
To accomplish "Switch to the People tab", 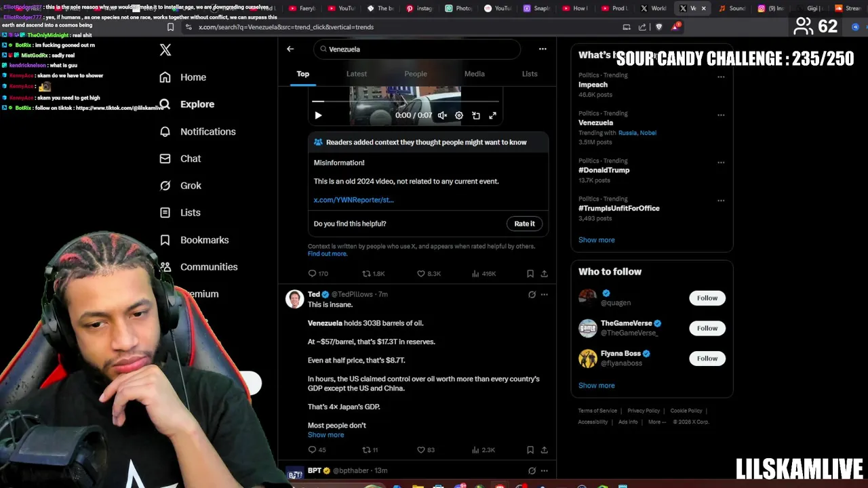I will pos(416,74).
